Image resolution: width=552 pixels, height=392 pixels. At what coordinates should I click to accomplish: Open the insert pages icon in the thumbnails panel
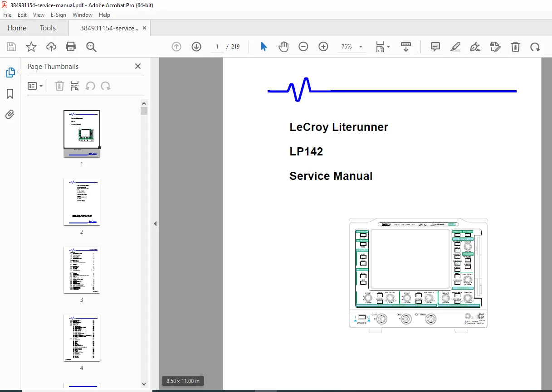pos(75,86)
